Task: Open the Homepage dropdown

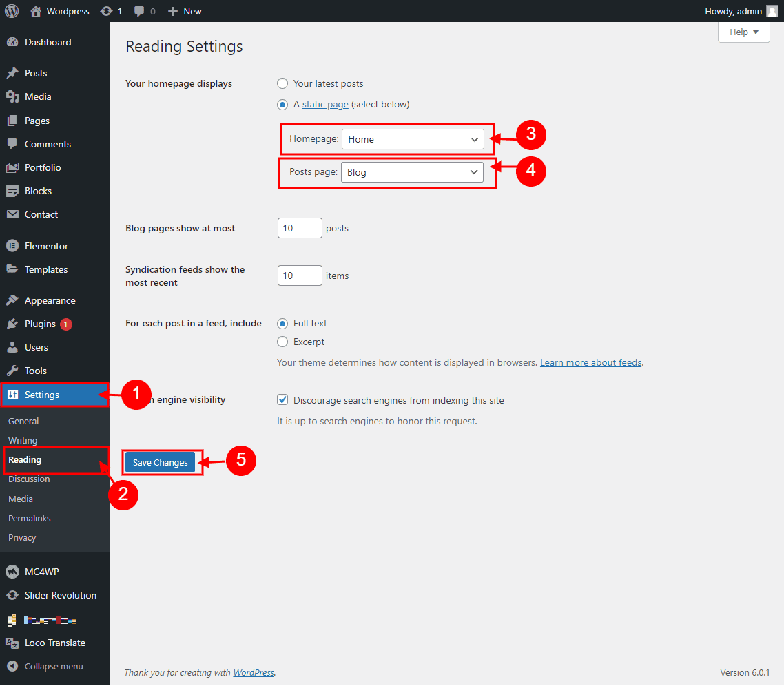Action: point(413,139)
